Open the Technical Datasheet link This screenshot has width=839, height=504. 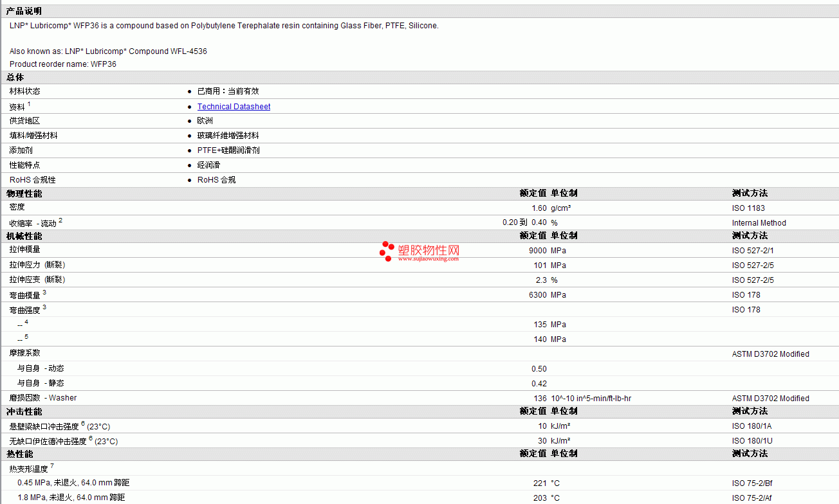click(234, 107)
